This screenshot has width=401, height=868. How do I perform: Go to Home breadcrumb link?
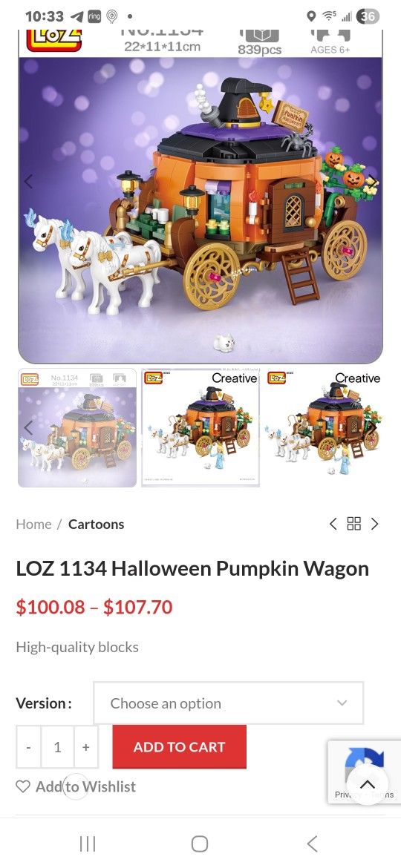[33, 525]
